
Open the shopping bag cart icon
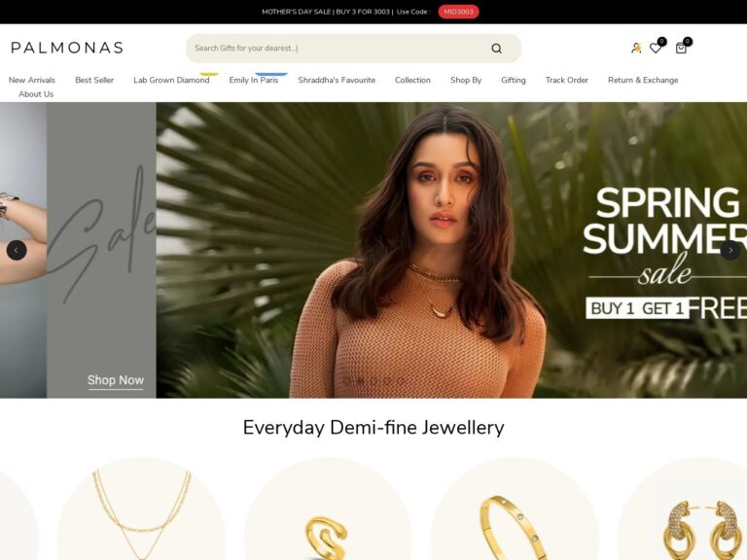pyautogui.click(x=681, y=48)
